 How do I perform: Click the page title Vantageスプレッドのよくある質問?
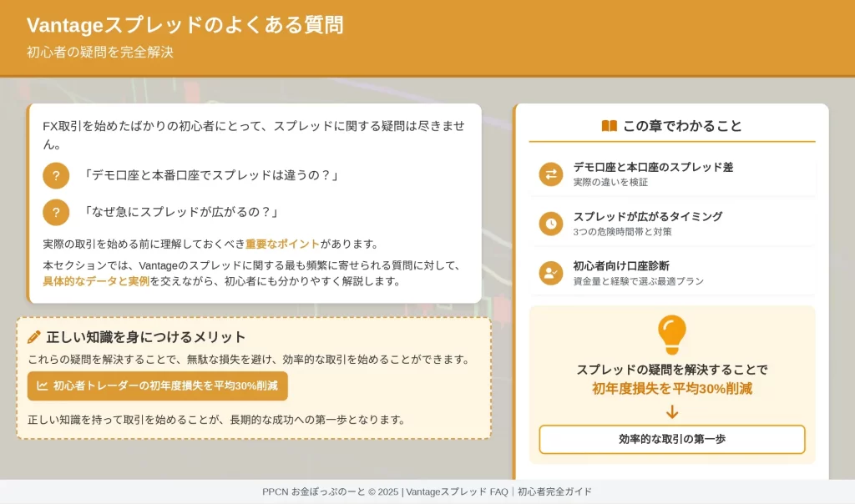click(185, 25)
